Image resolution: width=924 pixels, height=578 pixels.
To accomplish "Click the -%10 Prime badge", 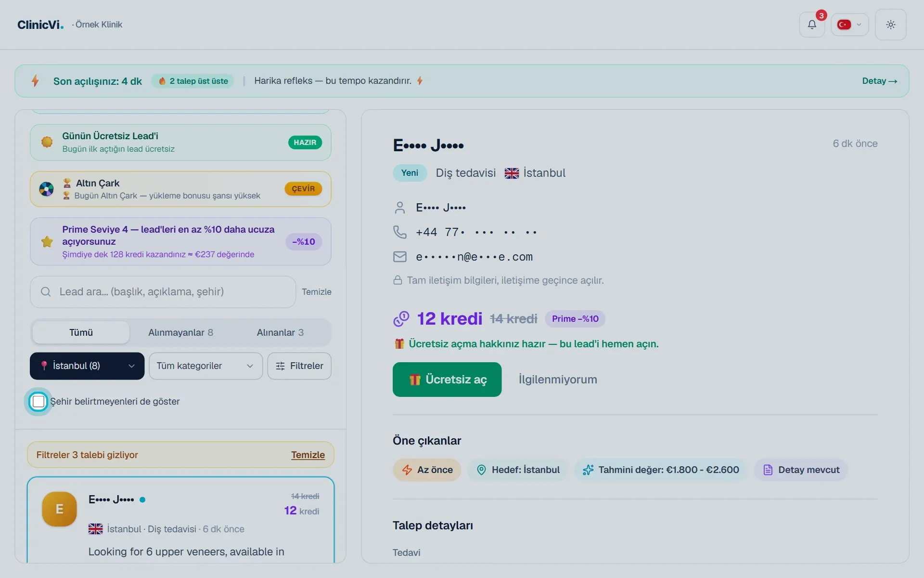I will [x=304, y=242].
